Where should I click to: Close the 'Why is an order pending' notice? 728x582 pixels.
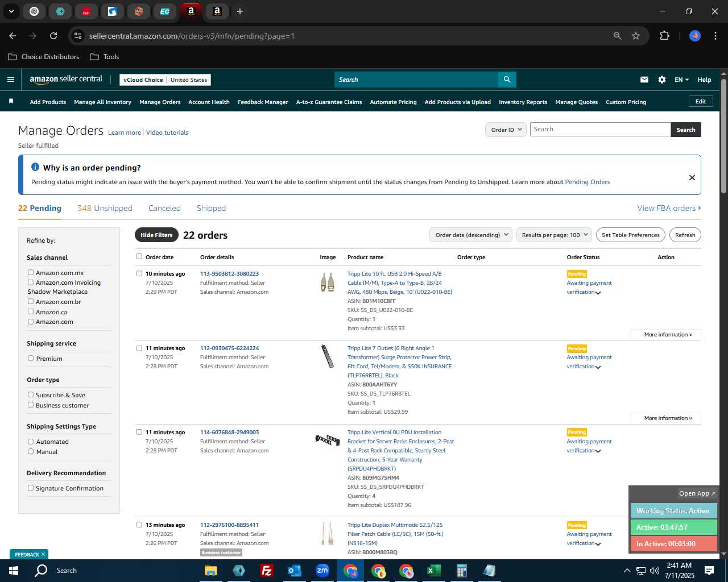coord(692,177)
